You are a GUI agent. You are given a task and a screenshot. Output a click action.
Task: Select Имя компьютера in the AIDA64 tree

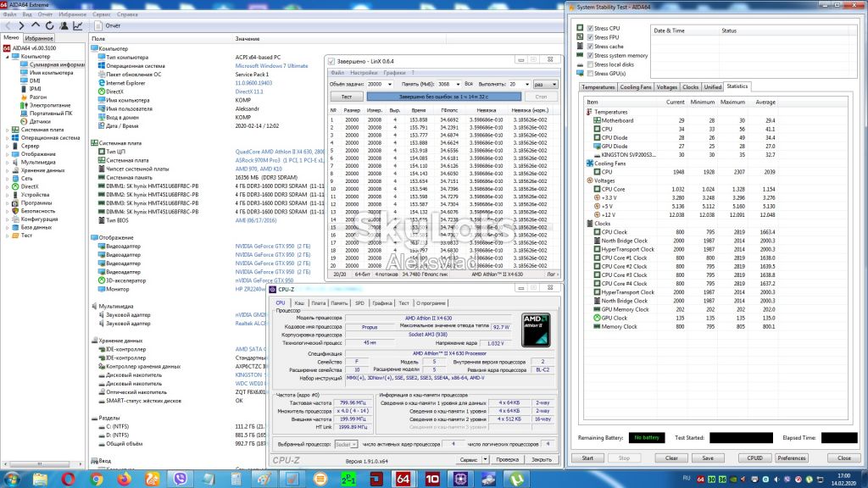[51, 73]
